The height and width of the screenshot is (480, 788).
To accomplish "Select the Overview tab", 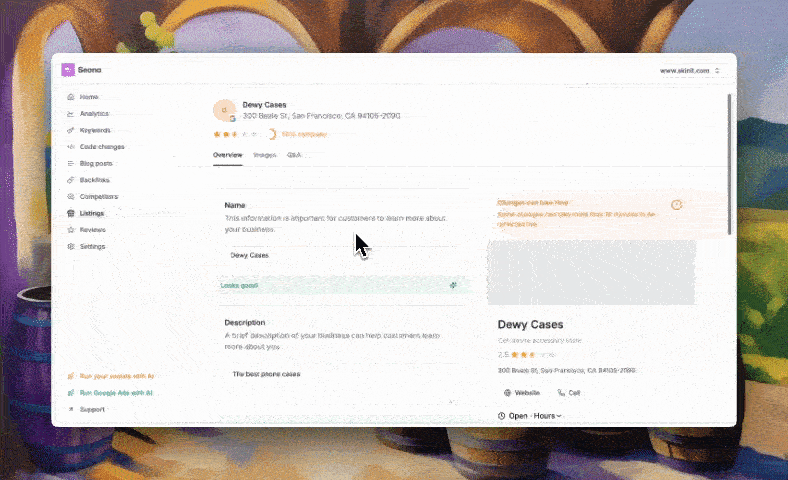I will click(228, 155).
